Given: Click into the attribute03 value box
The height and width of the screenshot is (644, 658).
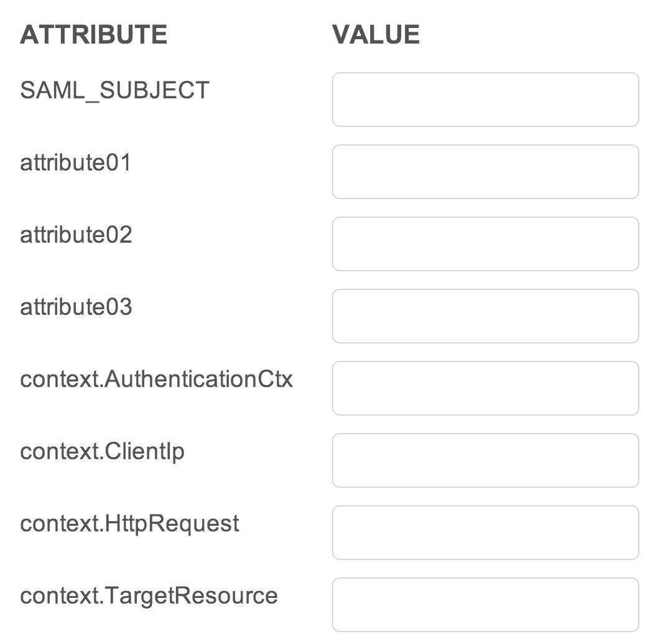Looking at the screenshot, I should pos(485,316).
